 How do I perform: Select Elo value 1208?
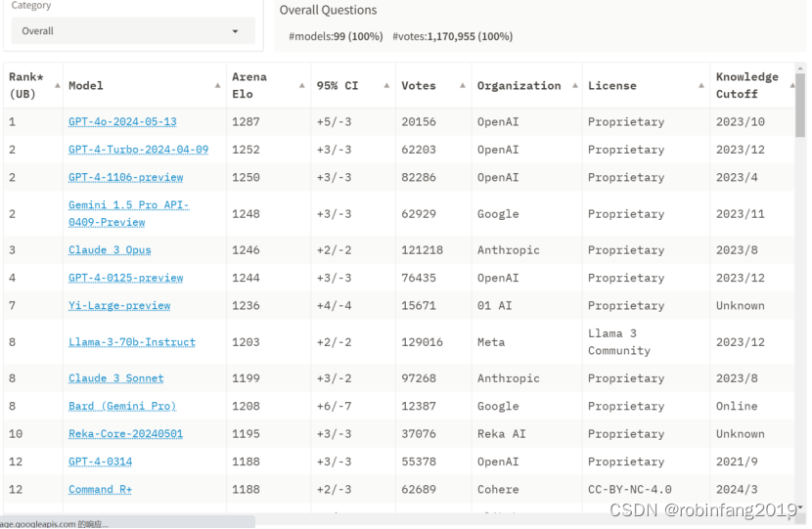coord(246,407)
